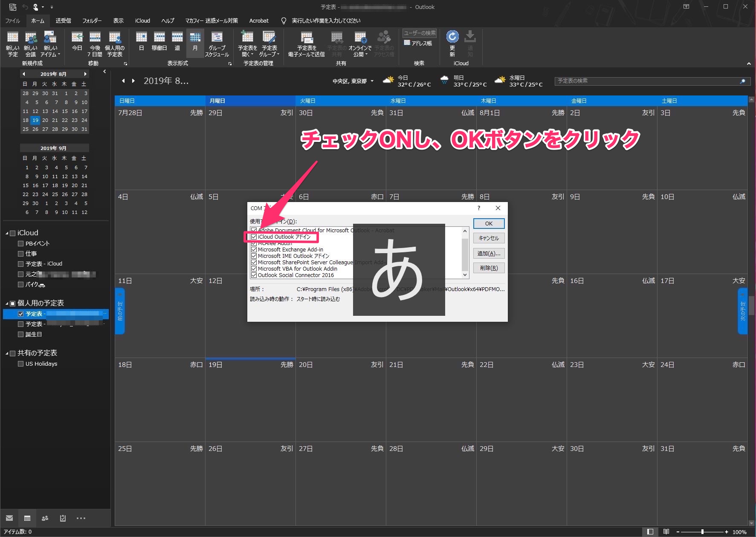Image resolution: width=756 pixels, height=537 pixels.
Task: Switch to work week view (稼働日)
Action: 159,41
